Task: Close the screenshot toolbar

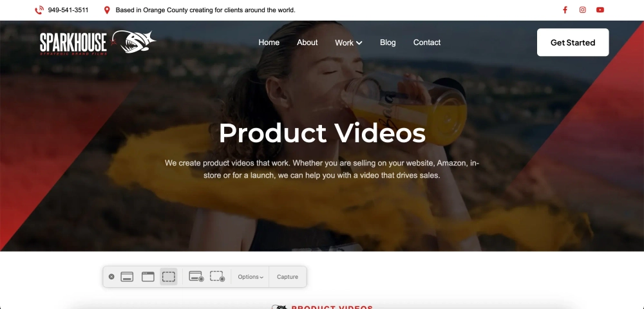Action: 111,277
